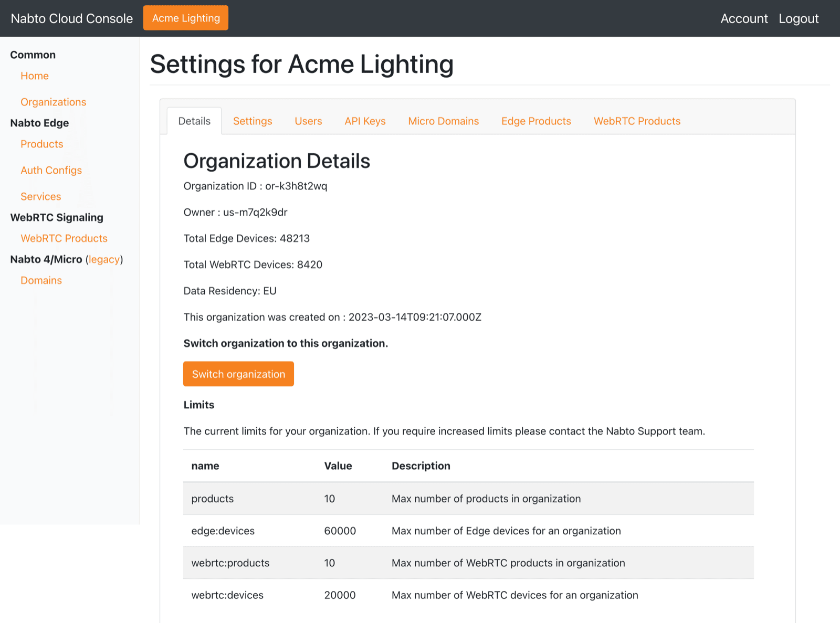Screen dimensions: 840x623
Task: Click the 'webrtc:devices' cell in limits table
Action: coord(227,595)
